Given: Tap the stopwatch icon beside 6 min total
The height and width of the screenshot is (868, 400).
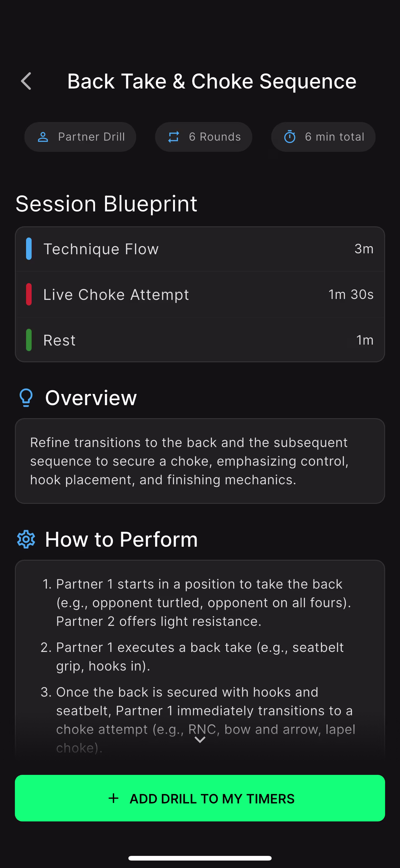Looking at the screenshot, I should click(x=290, y=137).
